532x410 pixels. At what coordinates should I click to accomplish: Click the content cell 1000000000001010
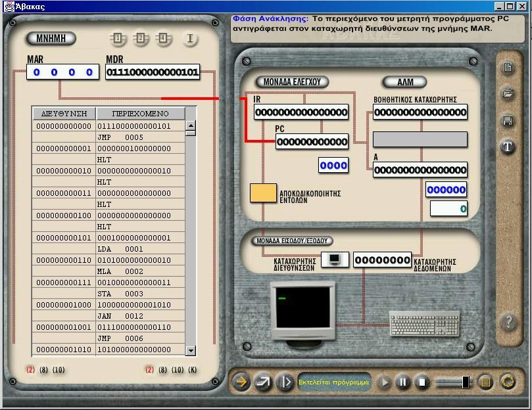[141, 306]
